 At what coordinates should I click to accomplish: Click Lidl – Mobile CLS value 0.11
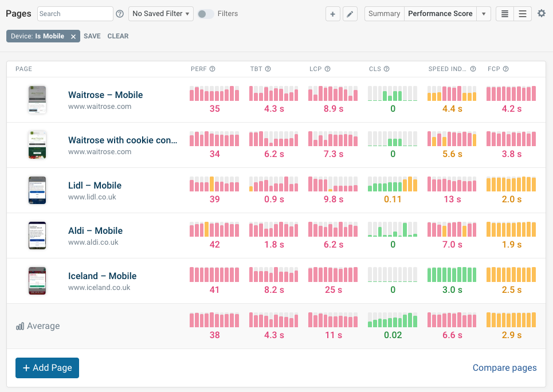point(393,199)
